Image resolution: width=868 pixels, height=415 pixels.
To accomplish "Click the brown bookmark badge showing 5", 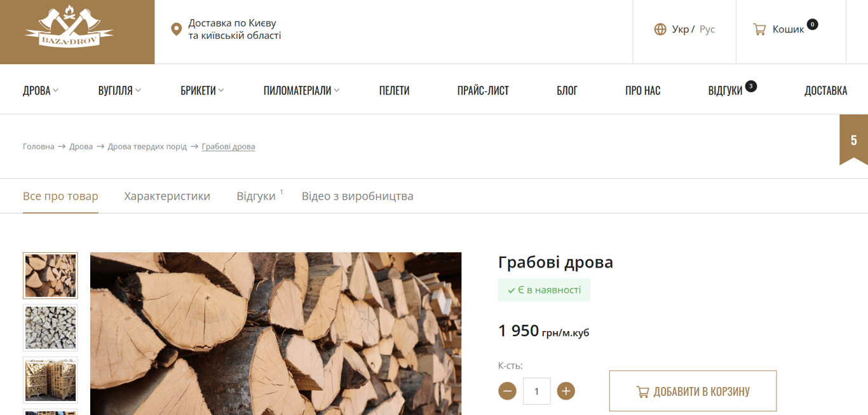I will click(853, 140).
